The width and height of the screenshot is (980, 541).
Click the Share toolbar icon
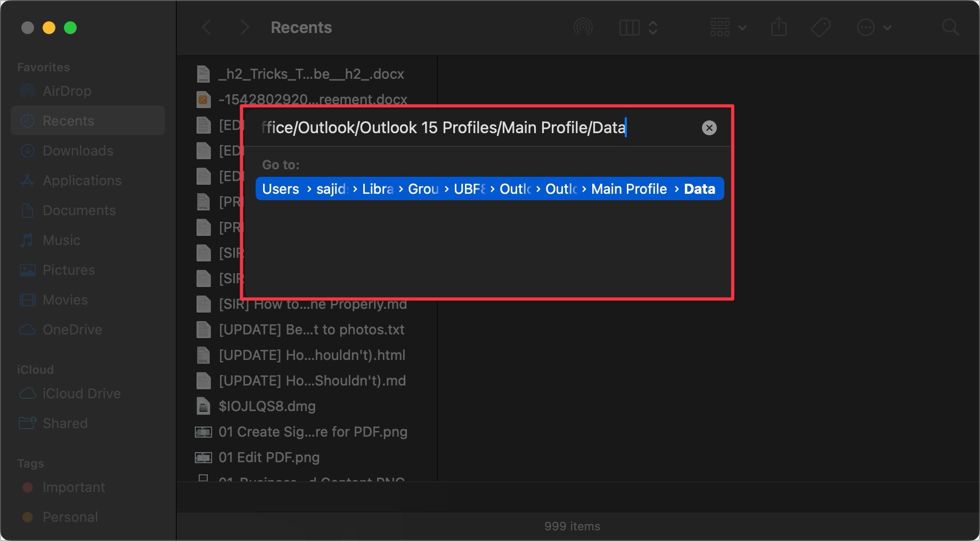[x=779, y=27]
